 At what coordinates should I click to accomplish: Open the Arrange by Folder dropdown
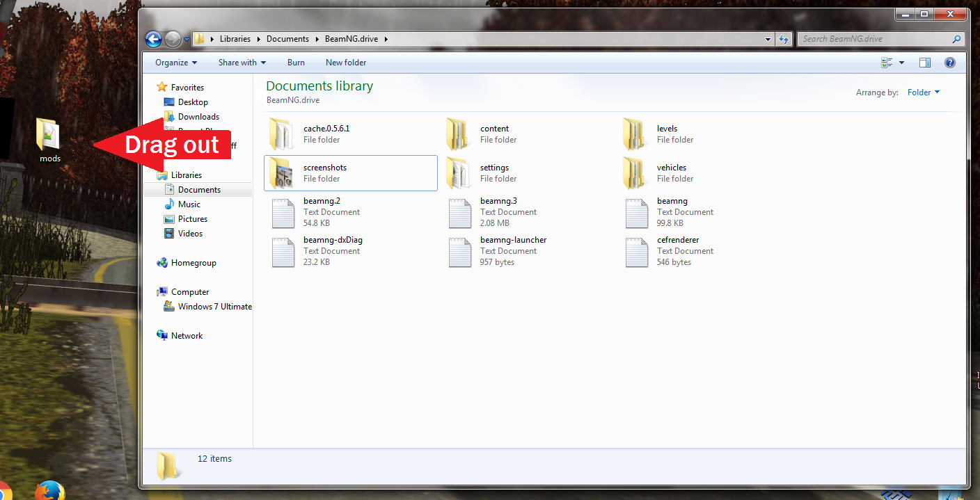pyautogui.click(x=924, y=92)
